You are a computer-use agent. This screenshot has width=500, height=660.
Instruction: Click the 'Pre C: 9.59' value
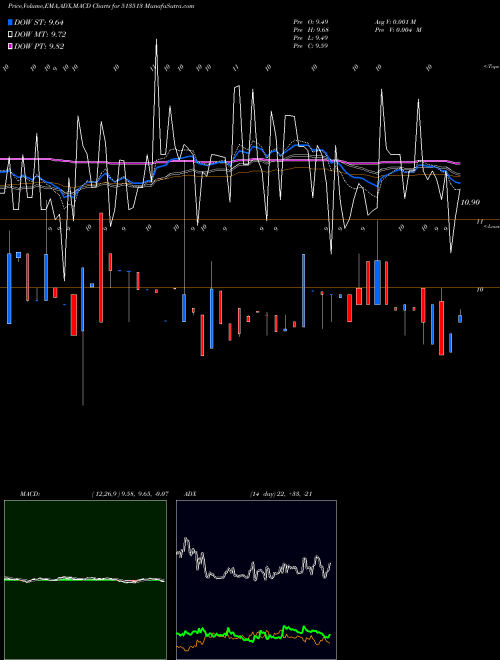click(311, 46)
